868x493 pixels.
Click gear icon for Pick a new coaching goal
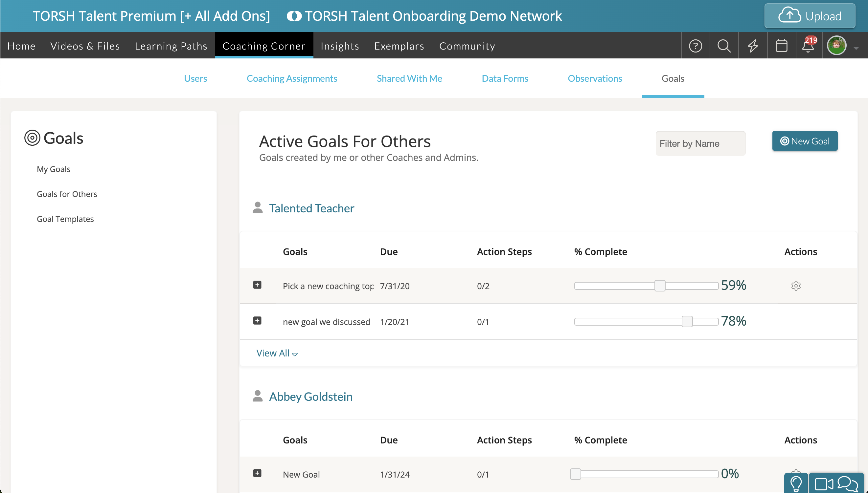click(x=796, y=286)
